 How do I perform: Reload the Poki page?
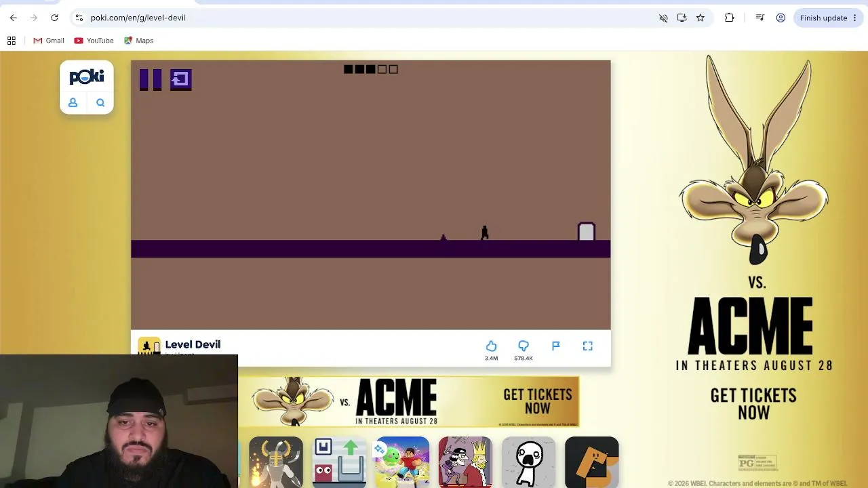point(54,18)
